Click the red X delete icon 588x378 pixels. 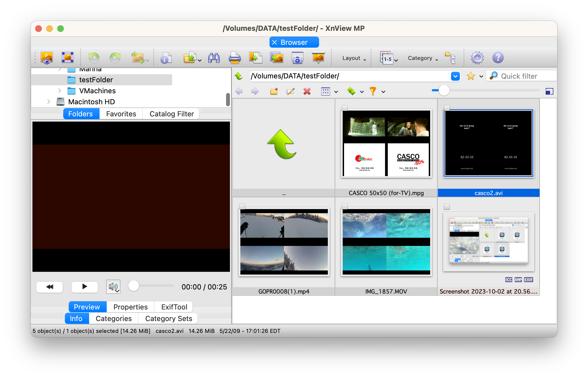click(307, 91)
